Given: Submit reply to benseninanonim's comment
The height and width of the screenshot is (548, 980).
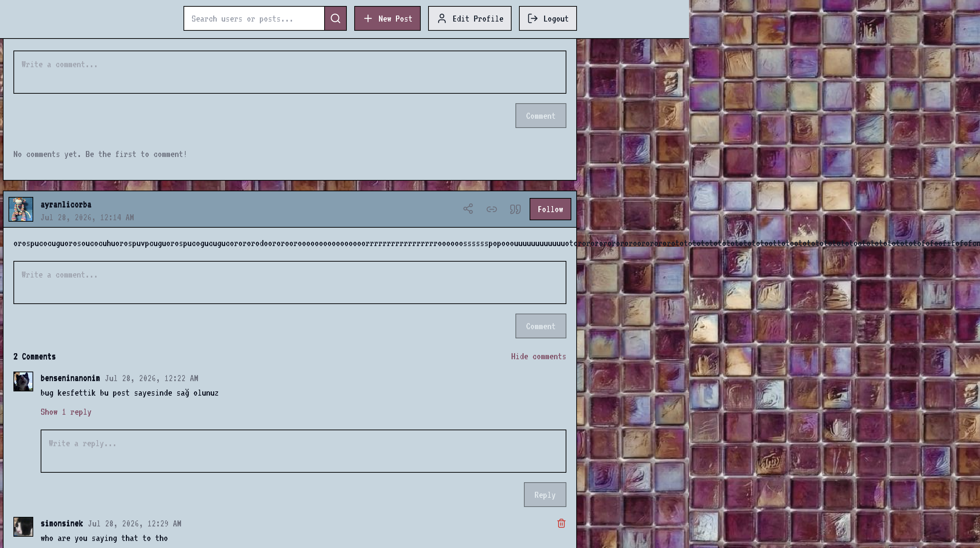Looking at the screenshot, I should pos(545,495).
